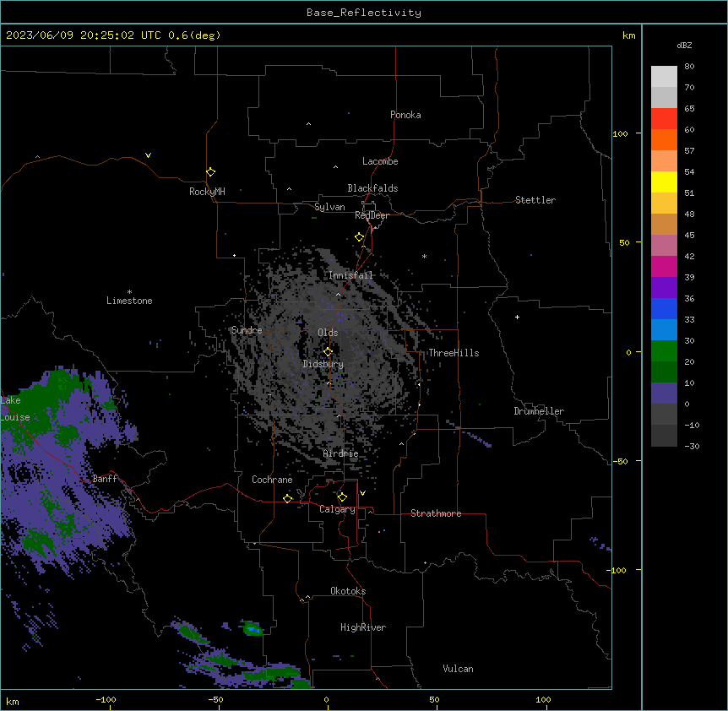Click the Olds city label

328,333
